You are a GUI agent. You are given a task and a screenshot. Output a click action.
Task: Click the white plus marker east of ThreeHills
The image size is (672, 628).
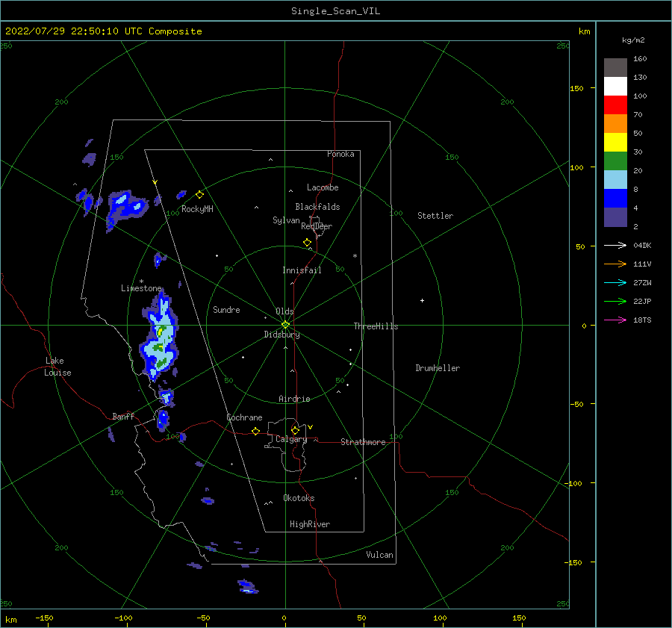tap(422, 300)
